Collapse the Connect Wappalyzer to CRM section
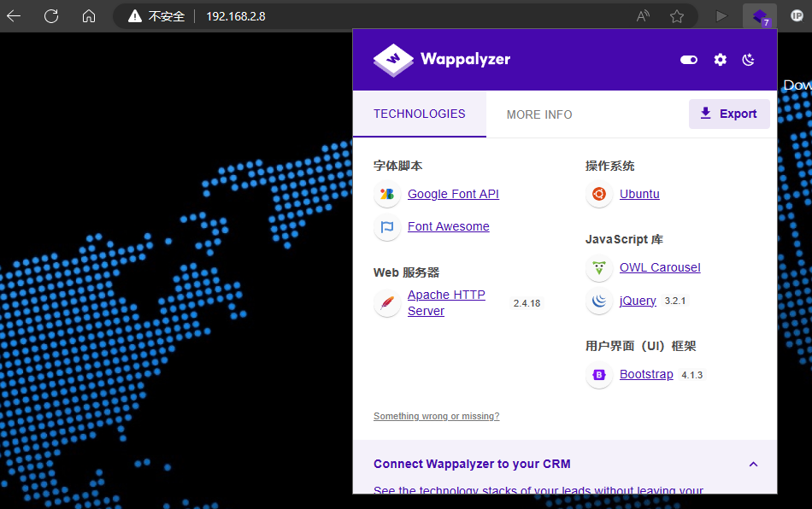The width and height of the screenshot is (812, 509). (754, 464)
